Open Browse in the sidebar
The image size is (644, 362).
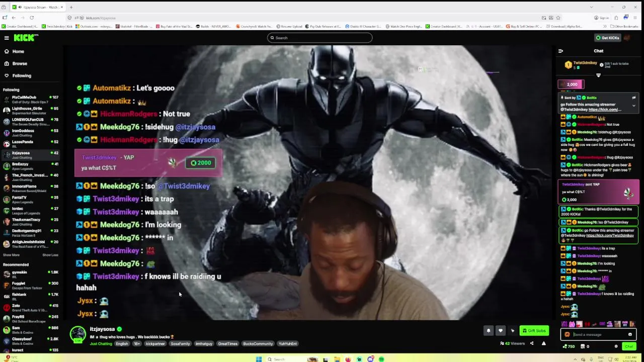(20, 63)
